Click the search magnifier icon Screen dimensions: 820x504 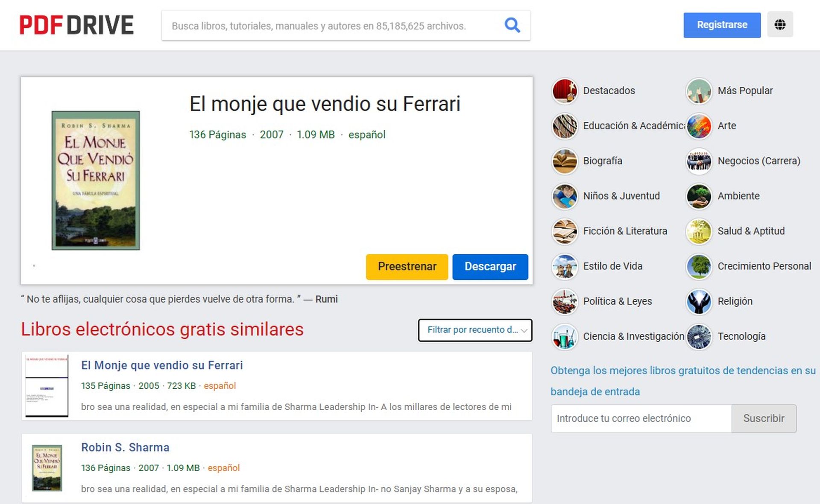coord(512,25)
